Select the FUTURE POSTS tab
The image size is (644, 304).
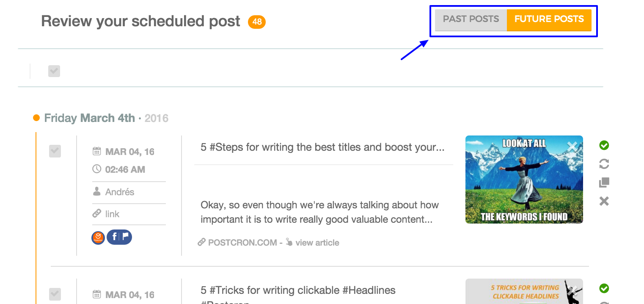pos(549,19)
